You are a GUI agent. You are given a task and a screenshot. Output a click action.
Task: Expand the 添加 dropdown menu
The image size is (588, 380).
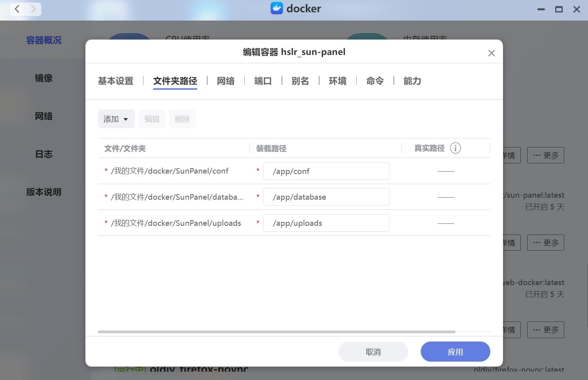[116, 119]
